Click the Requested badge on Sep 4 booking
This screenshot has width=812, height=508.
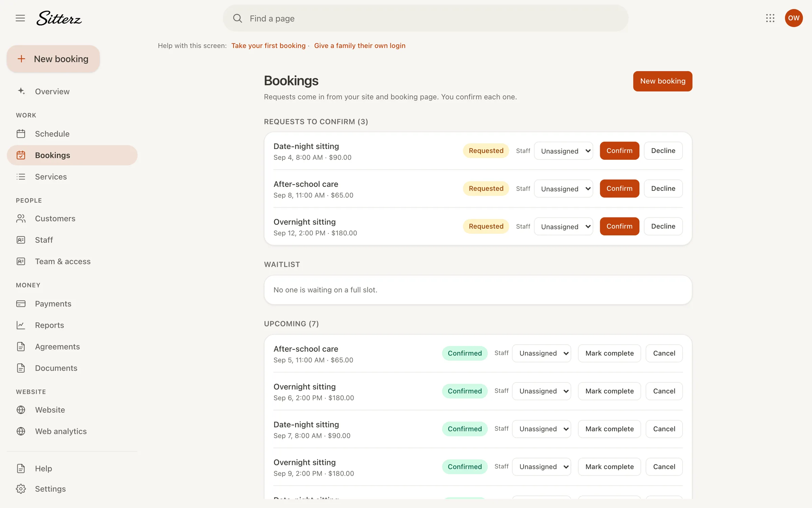pos(486,151)
